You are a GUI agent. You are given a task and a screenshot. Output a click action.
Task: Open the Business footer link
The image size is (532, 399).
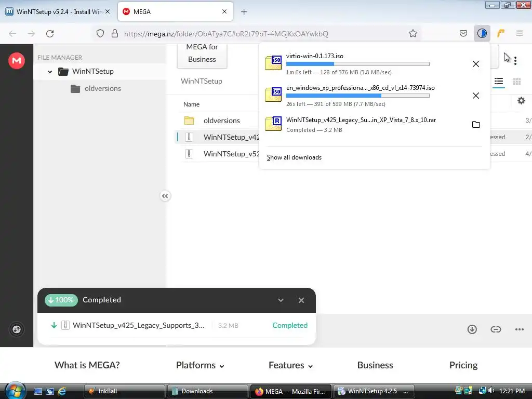click(375, 365)
